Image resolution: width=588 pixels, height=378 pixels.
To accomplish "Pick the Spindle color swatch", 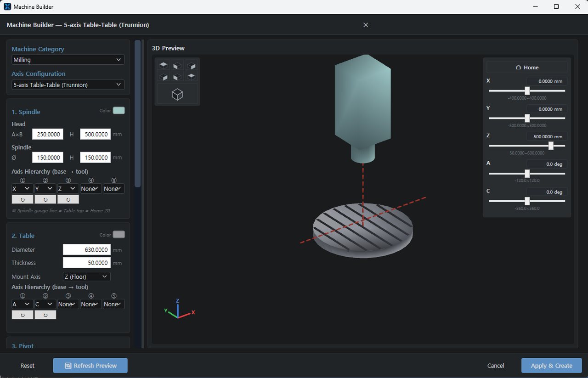I will pyautogui.click(x=119, y=111).
